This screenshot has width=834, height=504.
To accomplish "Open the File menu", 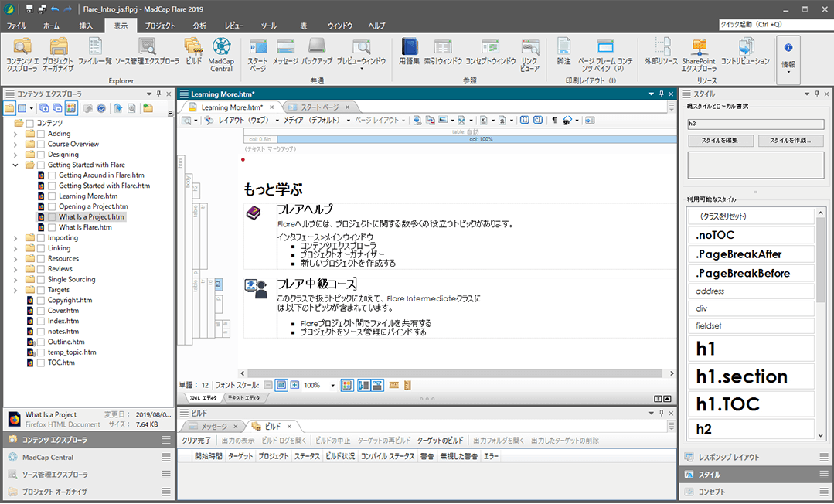I will (16, 26).
